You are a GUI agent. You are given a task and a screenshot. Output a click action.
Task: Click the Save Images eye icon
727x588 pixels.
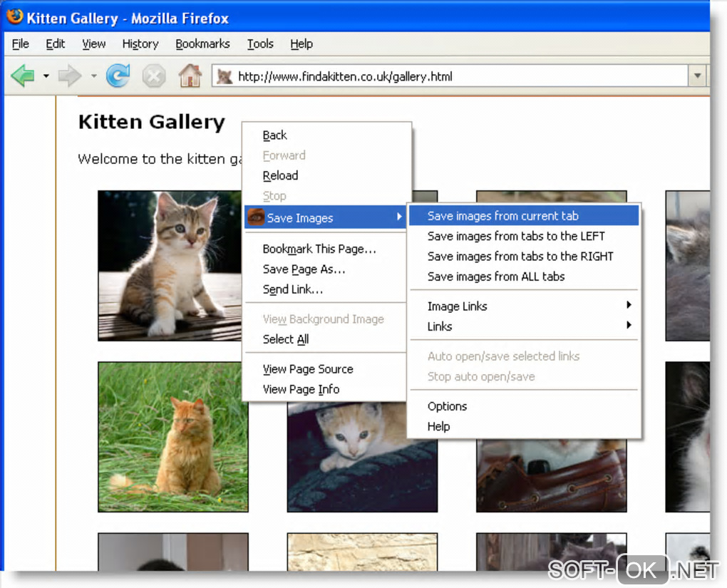pos(255,217)
